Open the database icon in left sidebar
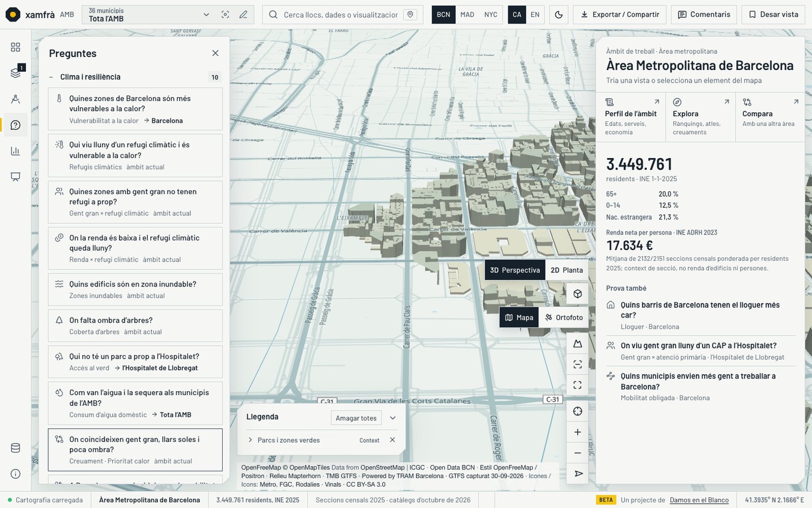The height and width of the screenshot is (508, 812). 15,448
